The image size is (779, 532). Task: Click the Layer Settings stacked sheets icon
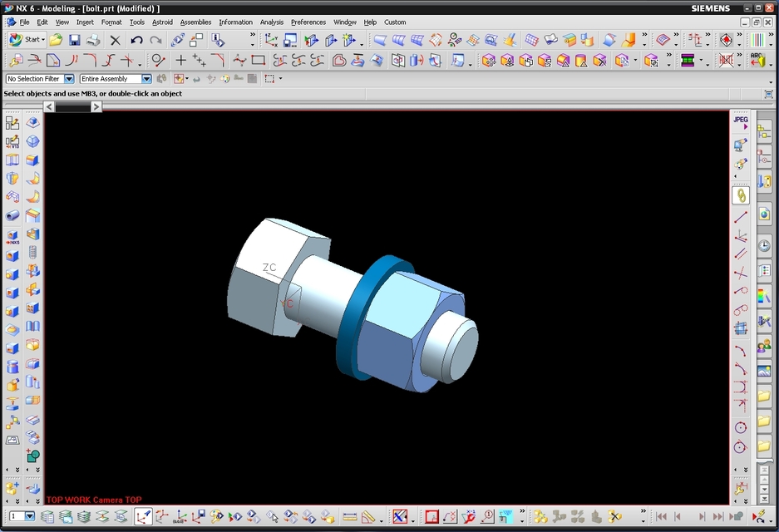pyautogui.click(x=47, y=517)
